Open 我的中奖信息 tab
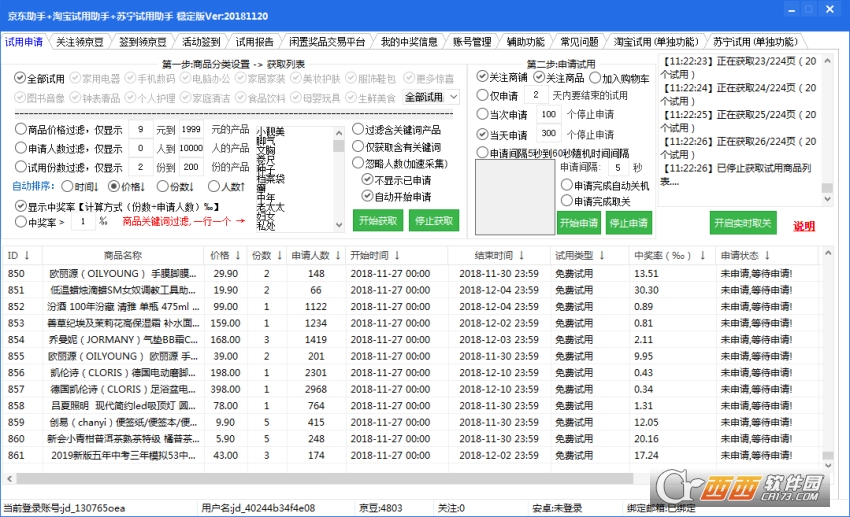 click(409, 42)
